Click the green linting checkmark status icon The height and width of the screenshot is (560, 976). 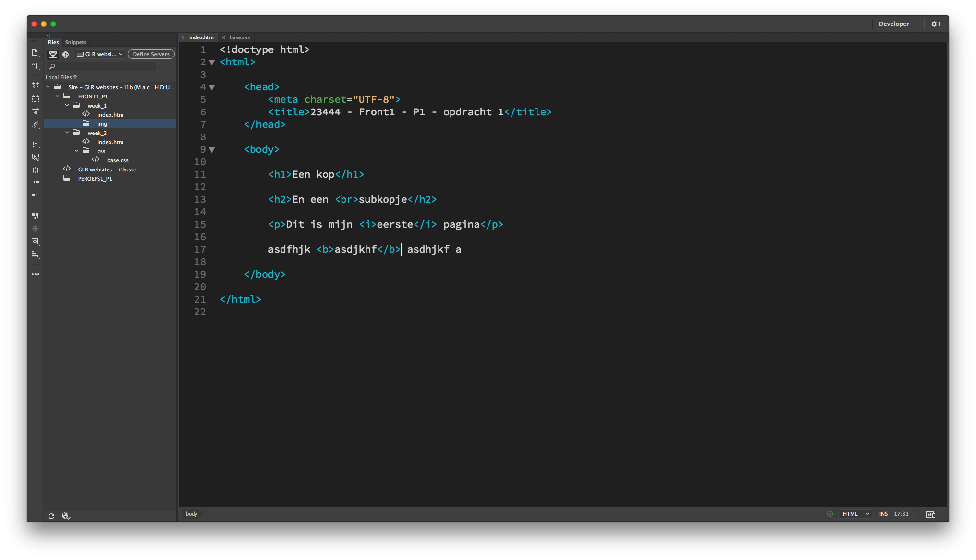[x=830, y=514]
